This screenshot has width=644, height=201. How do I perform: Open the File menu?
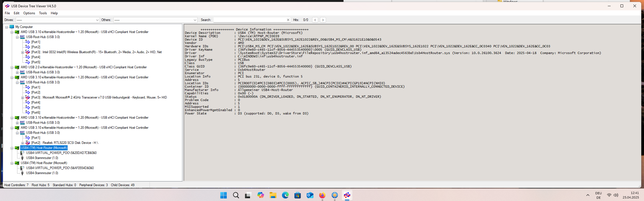click(7, 13)
